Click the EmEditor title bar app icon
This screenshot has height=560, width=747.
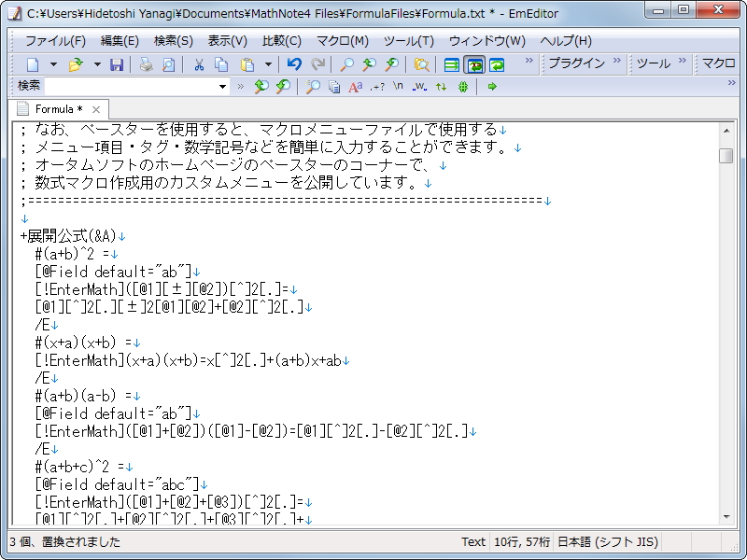pyautogui.click(x=15, y=13)
